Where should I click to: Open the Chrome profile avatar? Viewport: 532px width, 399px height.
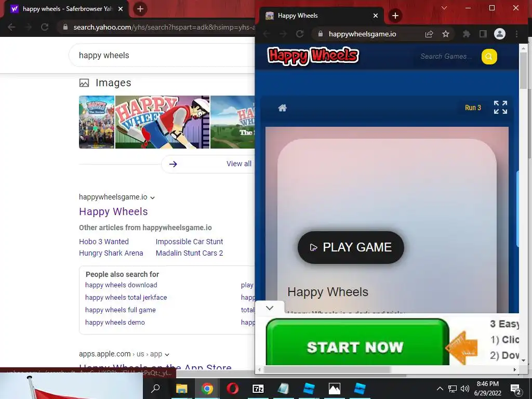pyautogui.click(x=499, y=34)
